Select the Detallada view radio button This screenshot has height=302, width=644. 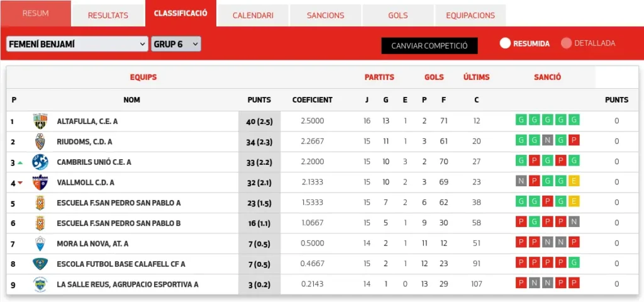(x=566, y=43)
